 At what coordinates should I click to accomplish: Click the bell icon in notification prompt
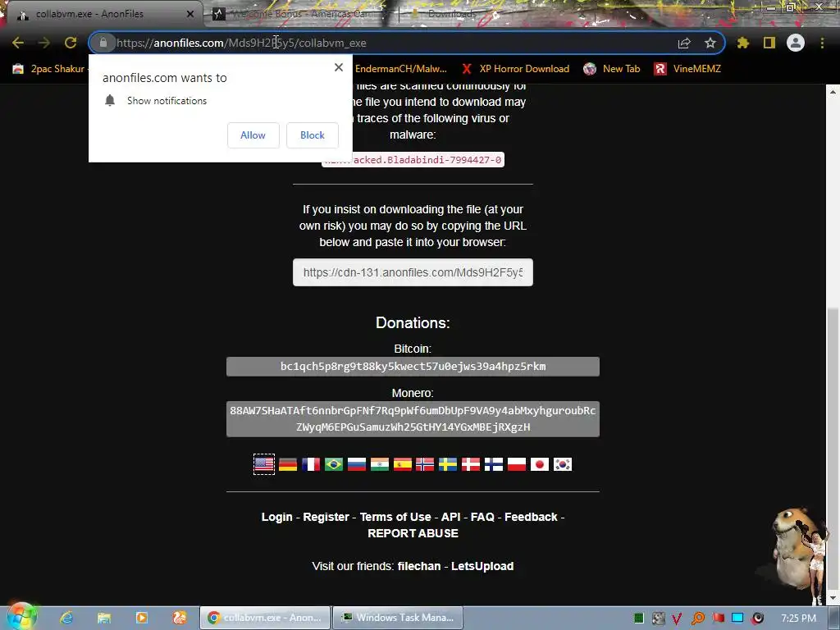(x=110, y=100)
